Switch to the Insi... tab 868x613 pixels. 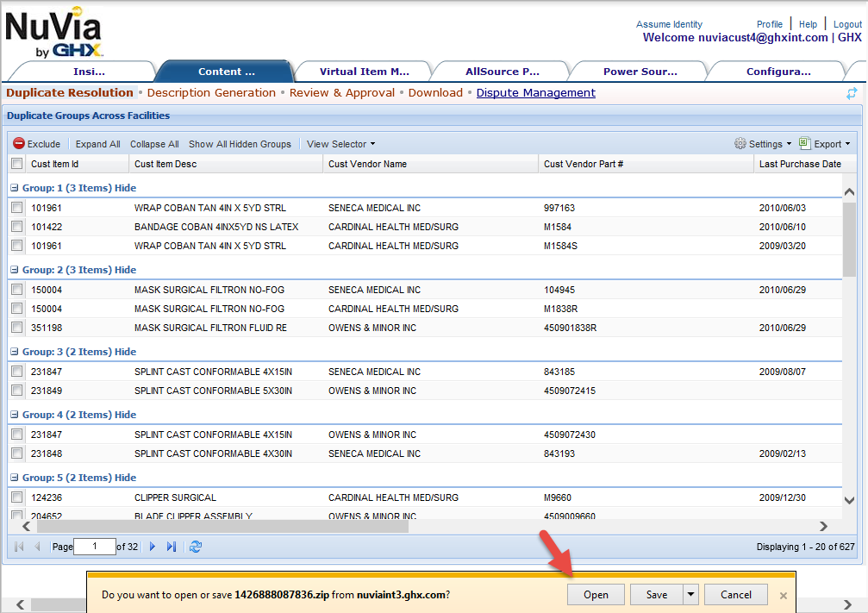(89, 72)
